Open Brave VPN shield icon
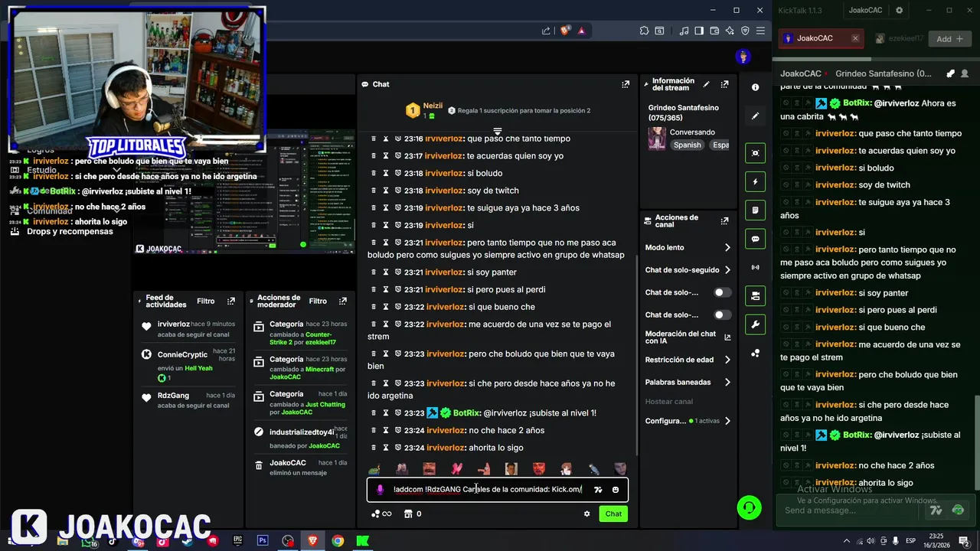The width and height of the screenshot is (980, 551). (745, 31)
